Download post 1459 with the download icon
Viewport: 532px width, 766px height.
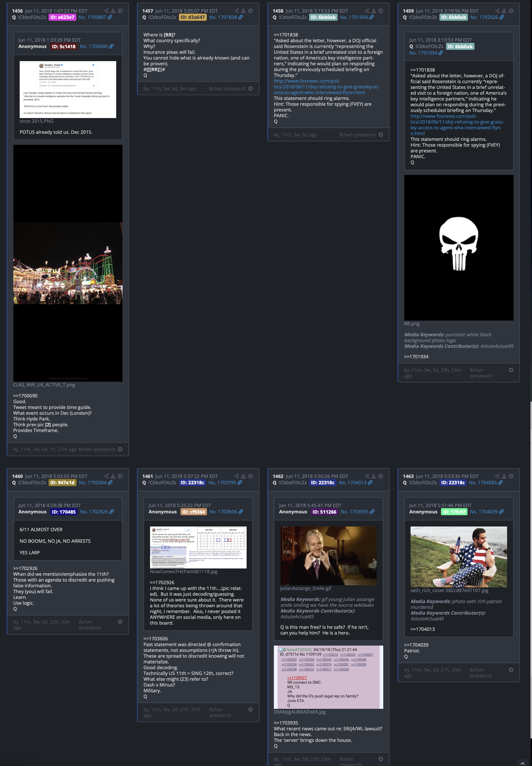504,11
